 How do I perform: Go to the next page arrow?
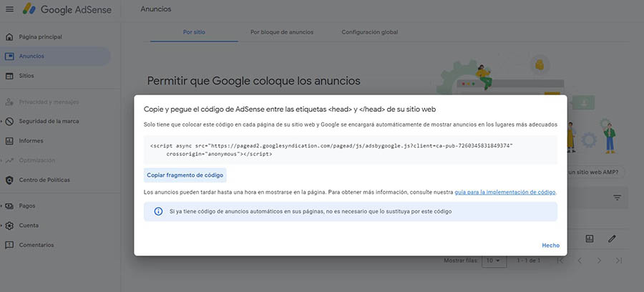click(600, 261)
